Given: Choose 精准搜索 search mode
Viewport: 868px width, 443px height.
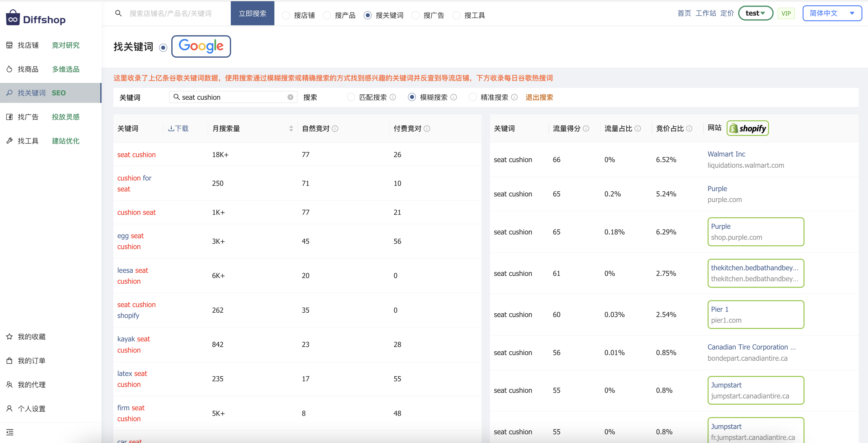Looking at the screenshot, I should pos(473,97).
